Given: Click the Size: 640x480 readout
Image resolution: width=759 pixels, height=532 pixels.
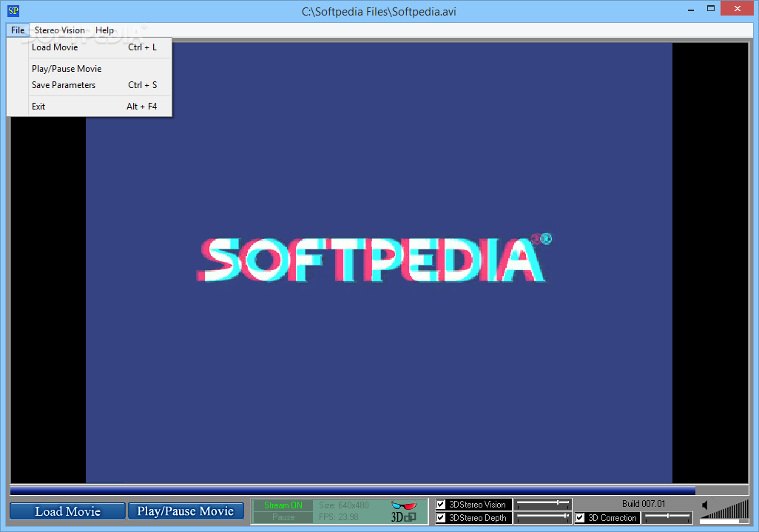Looking at the screenshot, I should (x=344, y=505).
